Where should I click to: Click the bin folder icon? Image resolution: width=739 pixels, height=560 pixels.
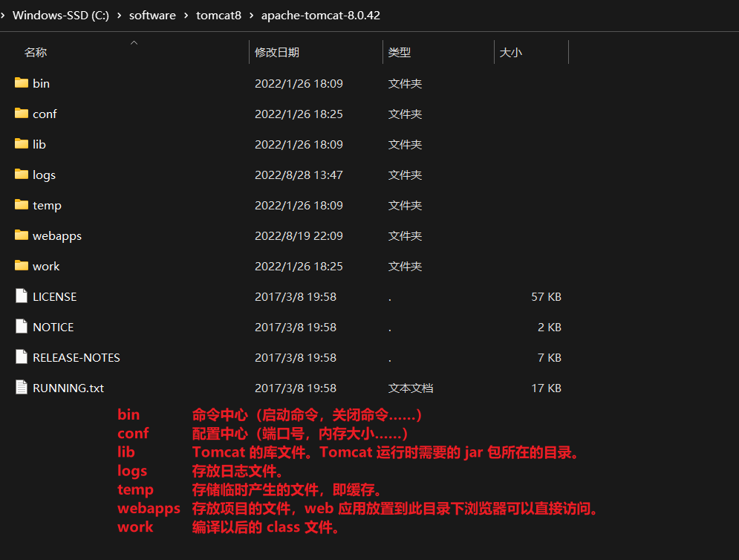click(x=22, y=83)
